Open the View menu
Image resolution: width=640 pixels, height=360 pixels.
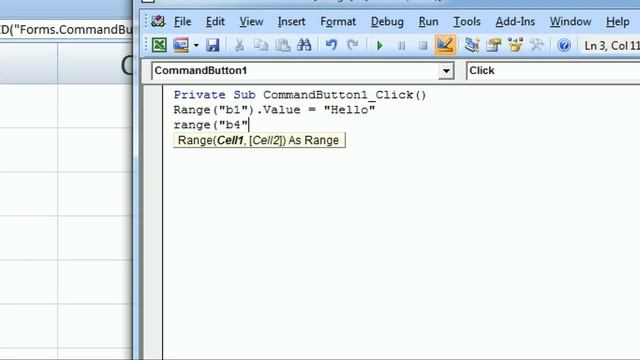click(x=251, y=22)
